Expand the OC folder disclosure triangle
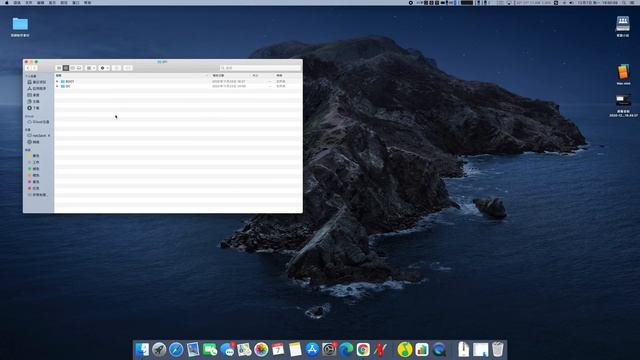640x360 pixels. click(57, 87)
